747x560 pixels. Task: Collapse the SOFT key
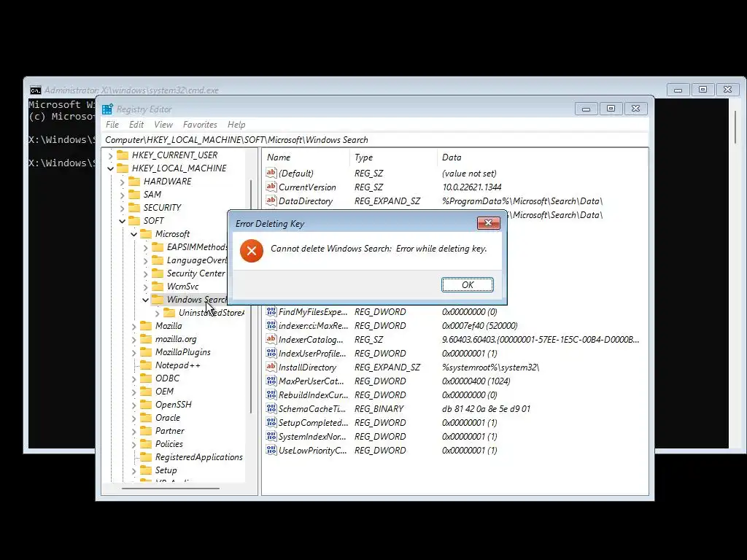123,221
